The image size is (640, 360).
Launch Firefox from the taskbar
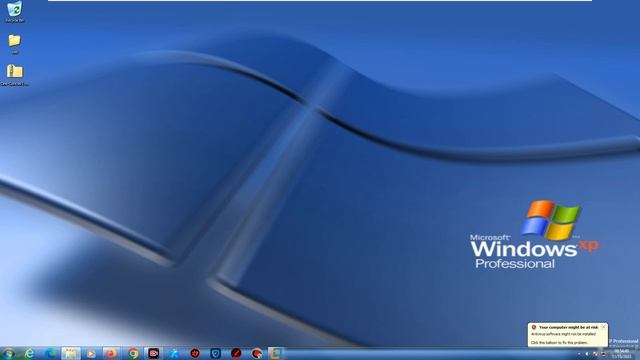pos(111,353)
